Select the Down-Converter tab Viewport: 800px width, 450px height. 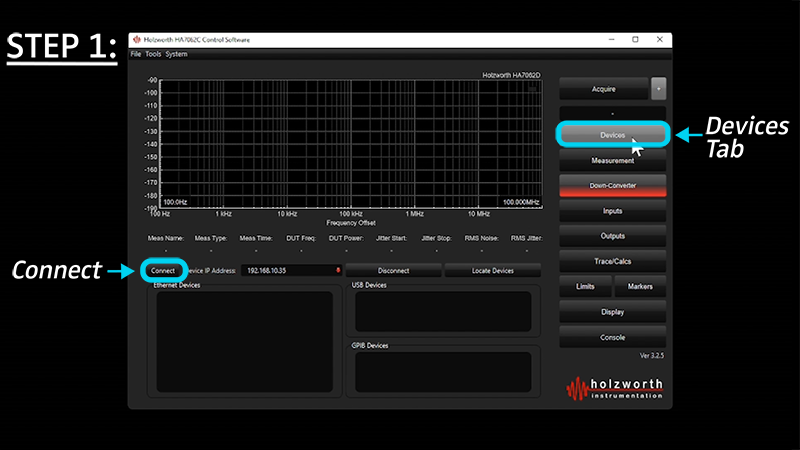click(x=612, y=186)
